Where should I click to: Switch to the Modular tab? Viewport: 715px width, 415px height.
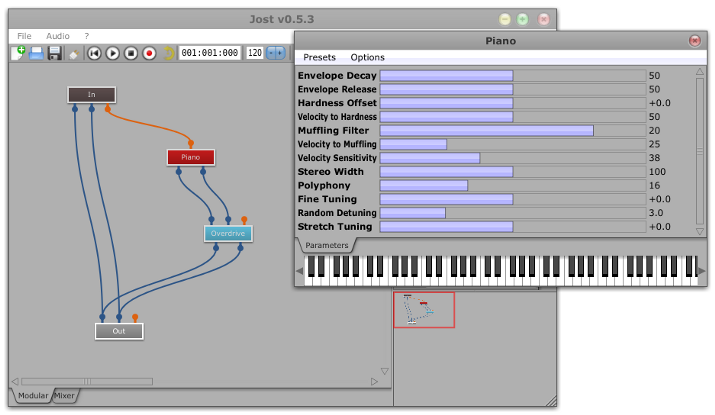pos(33,395)
